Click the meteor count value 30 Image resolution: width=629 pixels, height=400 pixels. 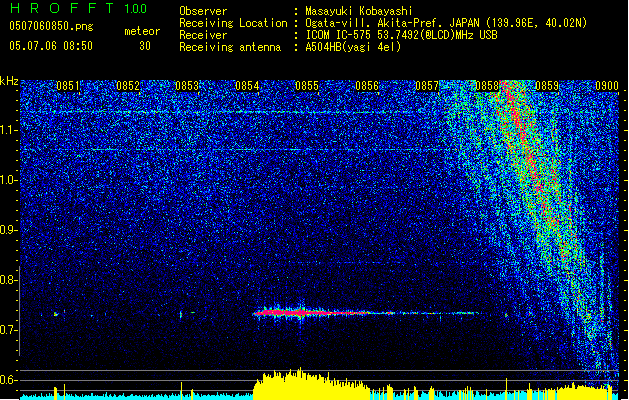click(x=145, y=46)
